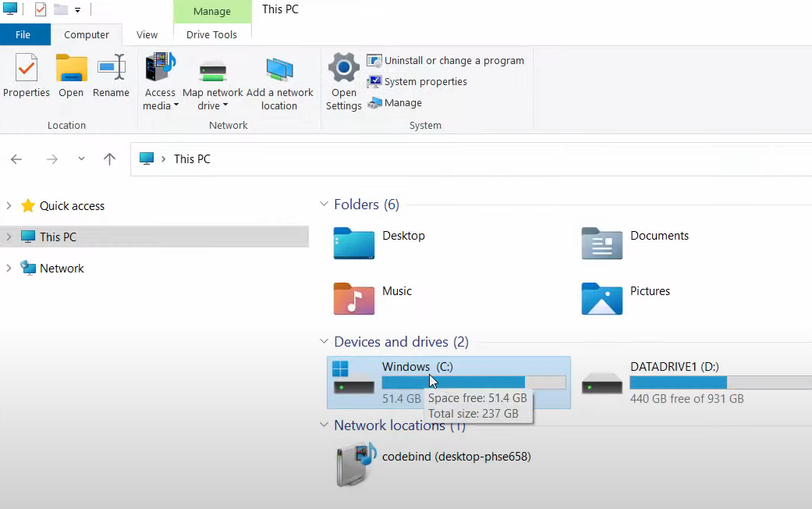Image resolution: width=812 pixels, height=509 pixels.
Task: Expand the Network tree node
Action: point(9,269)
